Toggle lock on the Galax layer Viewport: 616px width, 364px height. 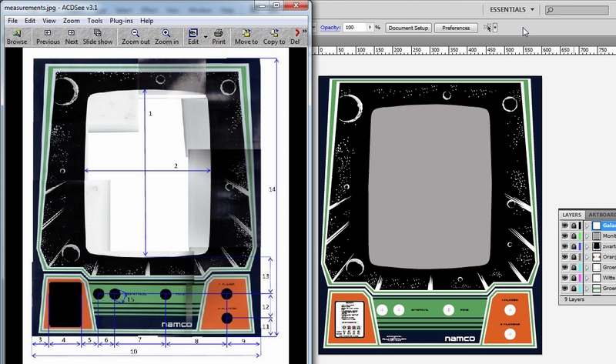tap(574, 225)
